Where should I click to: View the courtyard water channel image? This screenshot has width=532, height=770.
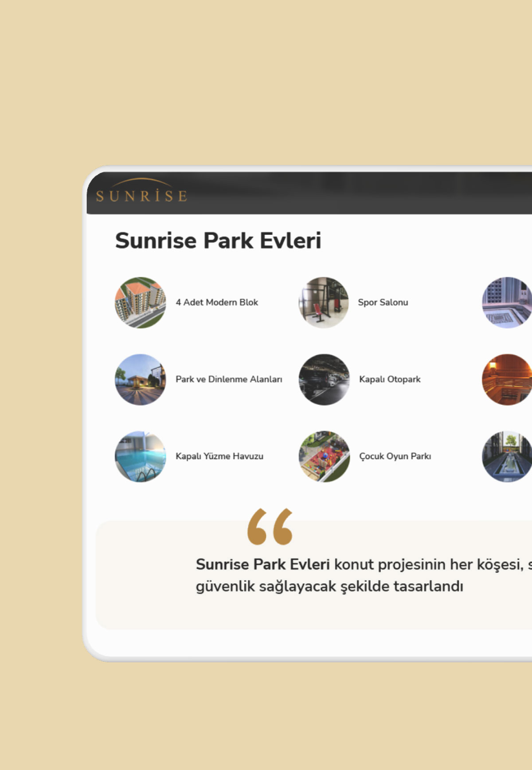tap(507, 456)
